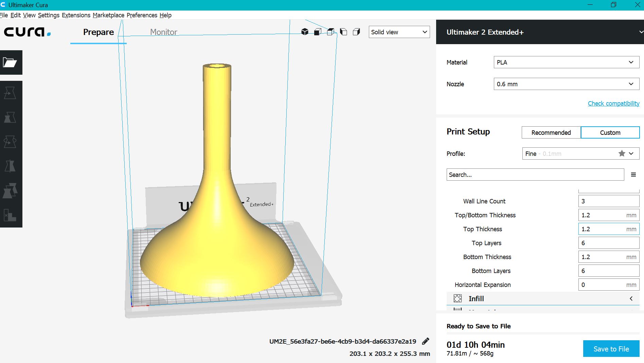Open the Material PLA dropdown
Image resolution: width=644 pixels, height=363 pixels.
566,62
